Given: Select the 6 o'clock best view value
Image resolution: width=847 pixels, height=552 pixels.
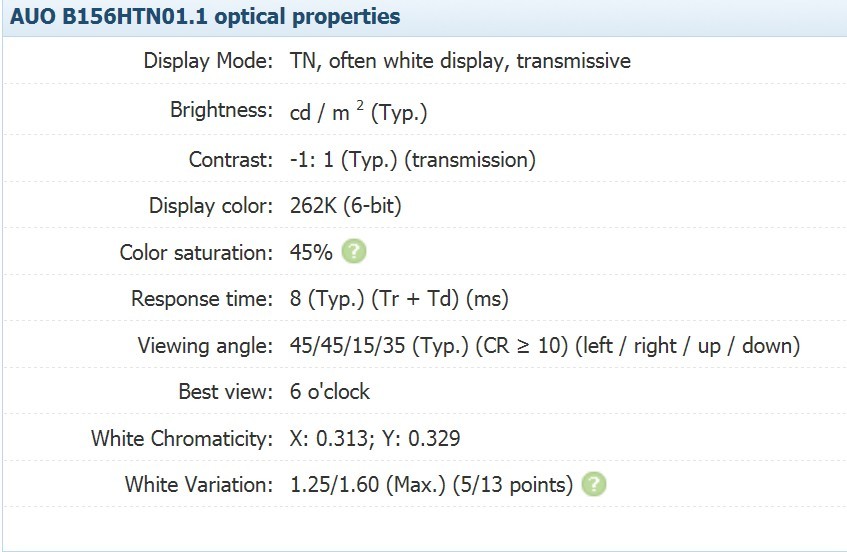Looking at the screenshot, I should 330,392.
